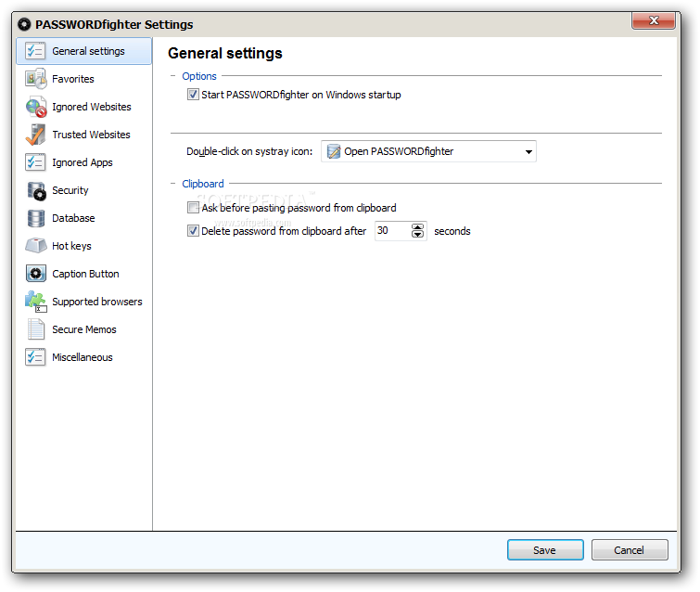Click the Security sidebar icon

tap(36, 190)
